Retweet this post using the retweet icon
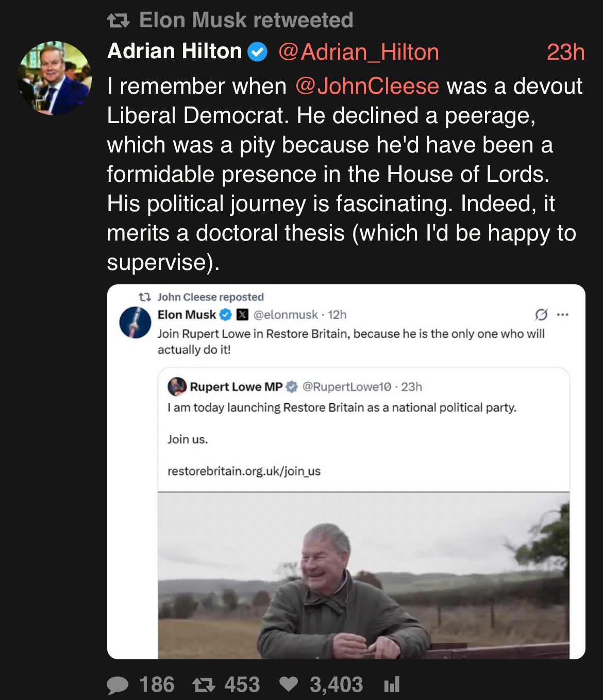This screenshot has width=603, height=700. click(204, 685)
